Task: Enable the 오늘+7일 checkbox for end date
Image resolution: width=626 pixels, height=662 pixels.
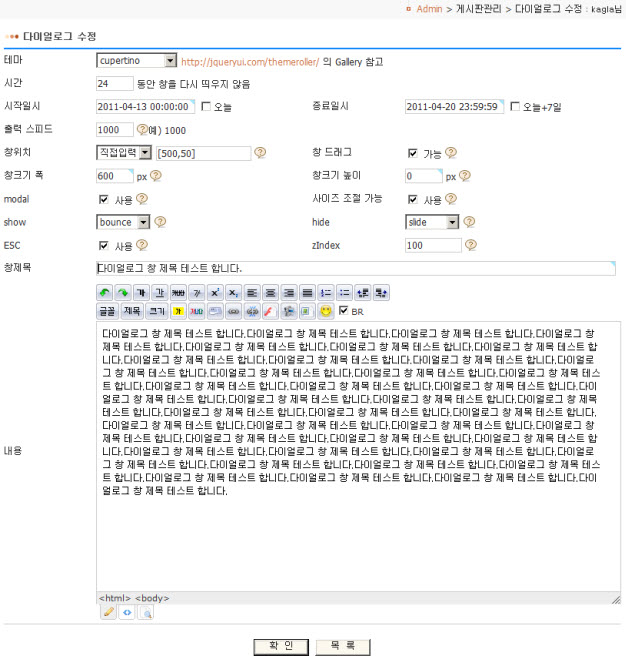Action: tap(515, 107)
